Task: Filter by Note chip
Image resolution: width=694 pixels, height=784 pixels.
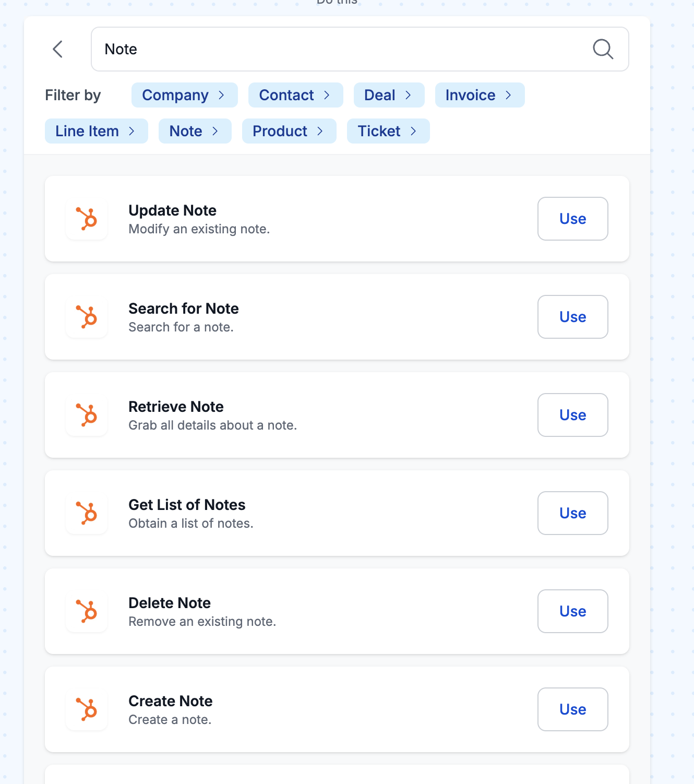Action: point(195,131)
